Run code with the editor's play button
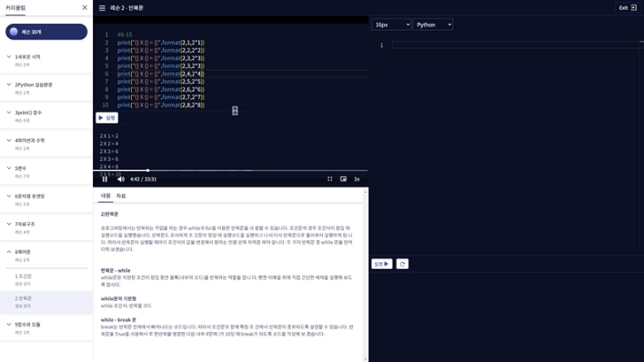This screenshot has height=362, width=644. point(381,264)
